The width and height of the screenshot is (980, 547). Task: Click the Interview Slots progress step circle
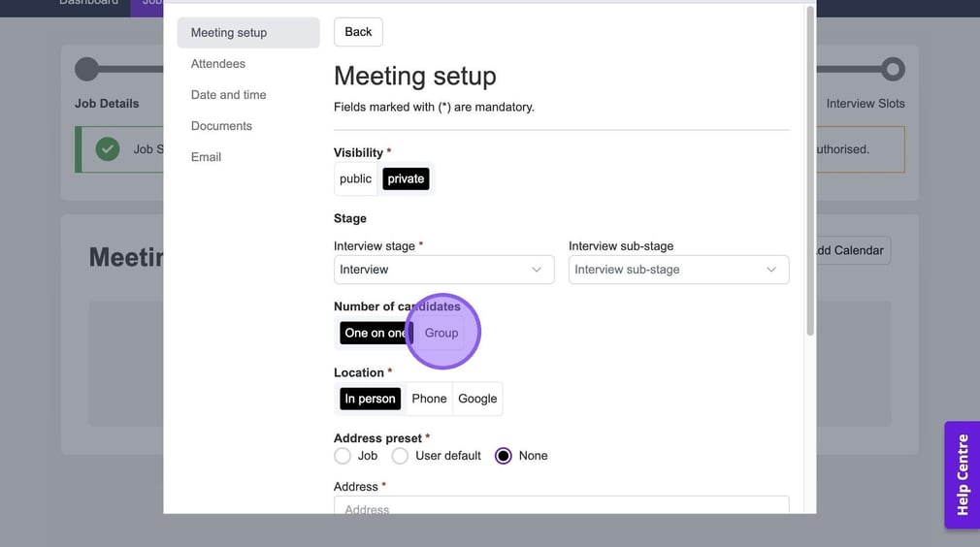point(893,69)
